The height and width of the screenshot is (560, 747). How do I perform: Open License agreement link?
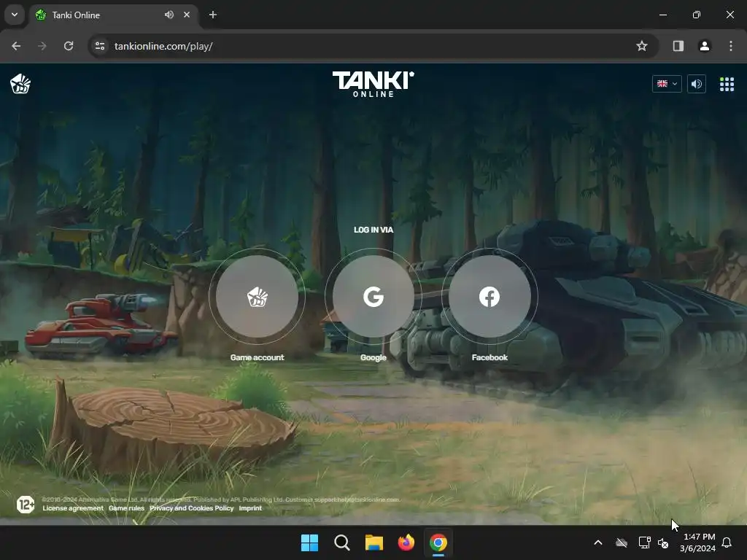[x=73, y=508]
